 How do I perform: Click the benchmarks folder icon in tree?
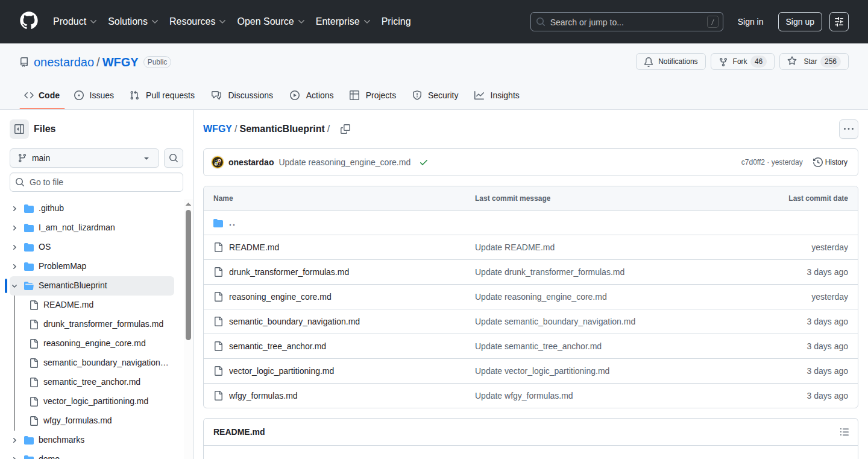pyautogui.click(x=29, y=440)
